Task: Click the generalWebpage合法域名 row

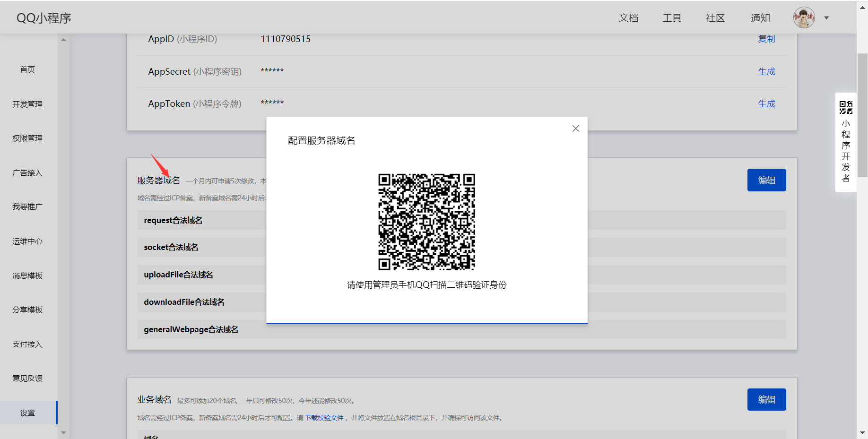Action: (x=461, y=329)
